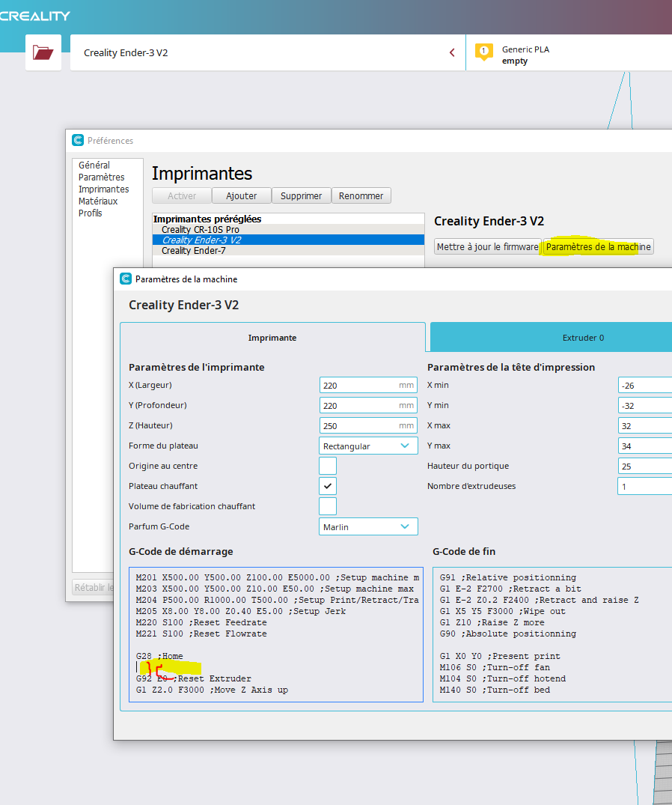Viewport: 672px width, 805px height.
Task: Open Général in Préférences sidebar
Action: coord(94,165)
